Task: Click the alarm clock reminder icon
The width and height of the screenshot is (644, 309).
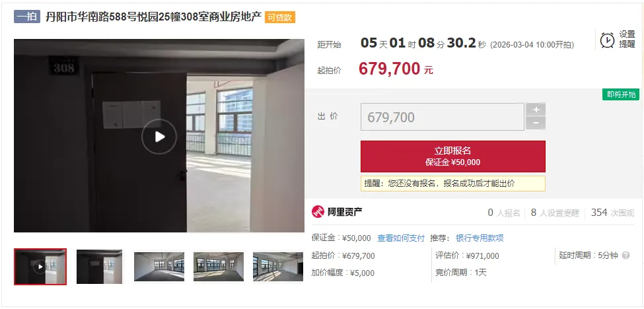Action: [x=607, y=40]
